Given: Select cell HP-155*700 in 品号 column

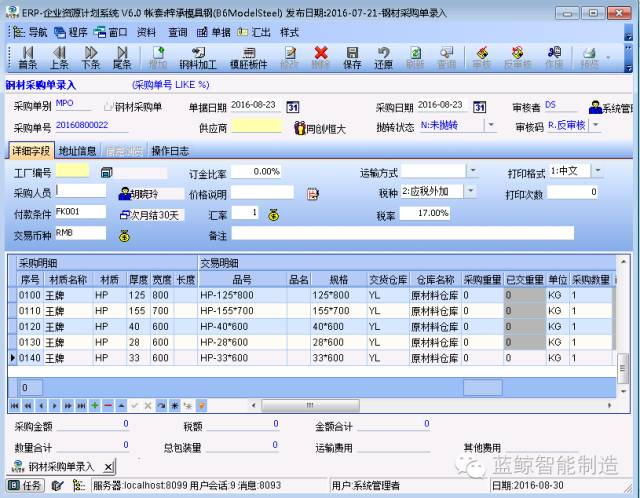Looking at the screenshot, I should [x=242, y=311].
